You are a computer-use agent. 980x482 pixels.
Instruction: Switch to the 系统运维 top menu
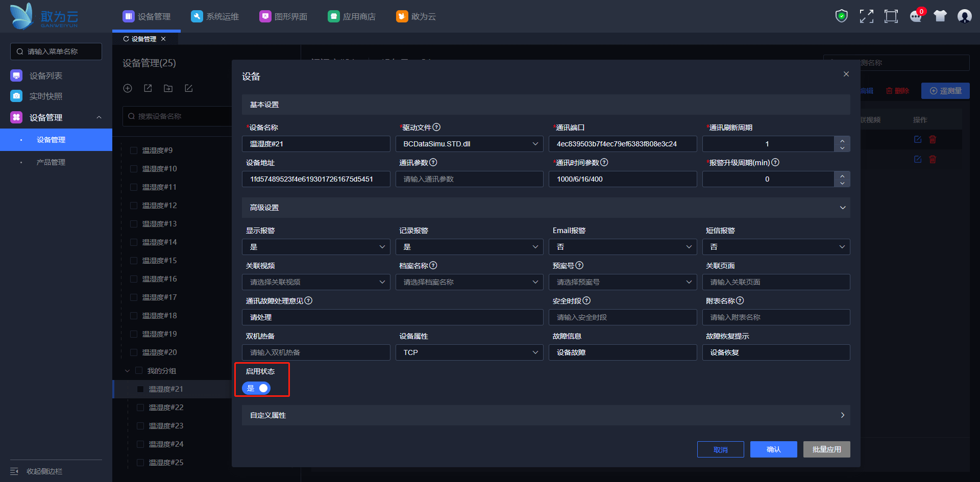coord(215,16)
